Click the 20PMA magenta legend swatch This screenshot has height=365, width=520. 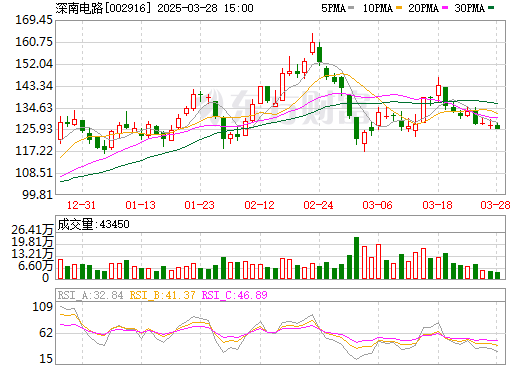(x=445, y=8)
